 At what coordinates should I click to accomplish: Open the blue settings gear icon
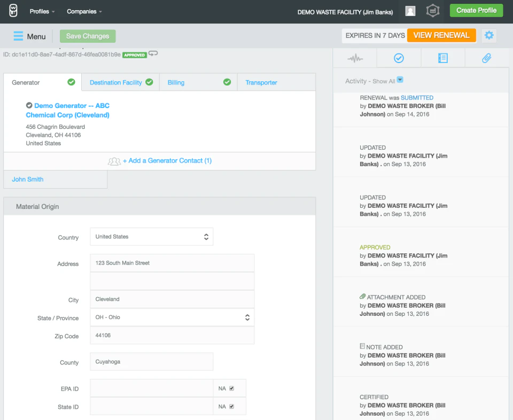coord(489,35)
